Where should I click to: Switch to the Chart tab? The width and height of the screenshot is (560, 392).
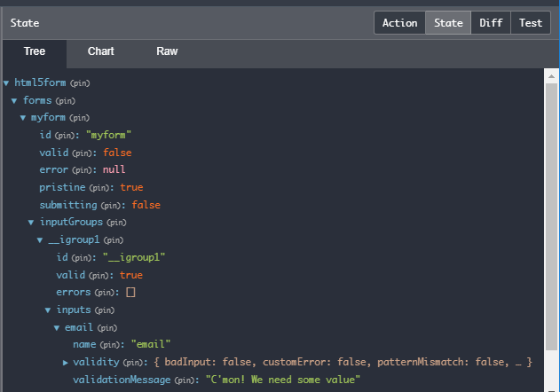click(x=100, y=51)
